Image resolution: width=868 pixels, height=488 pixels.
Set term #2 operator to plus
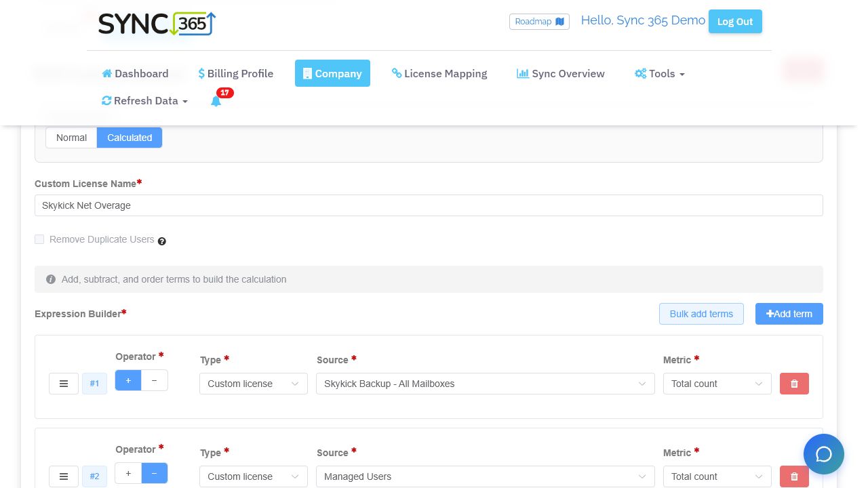[x=128, y=473]
